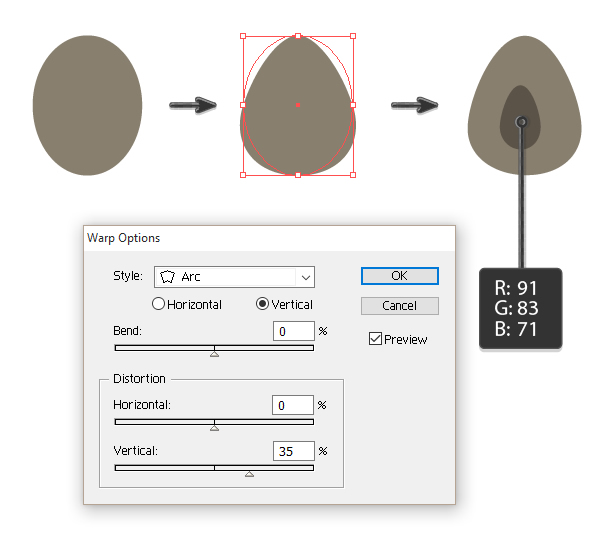Toggle the Preview checkbox

(375, 339)
